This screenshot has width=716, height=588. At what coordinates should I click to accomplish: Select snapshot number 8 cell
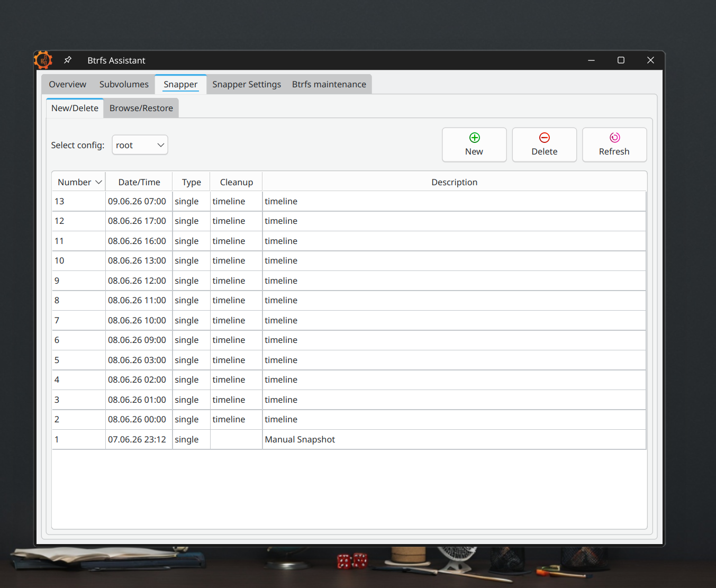click(79, 300)
